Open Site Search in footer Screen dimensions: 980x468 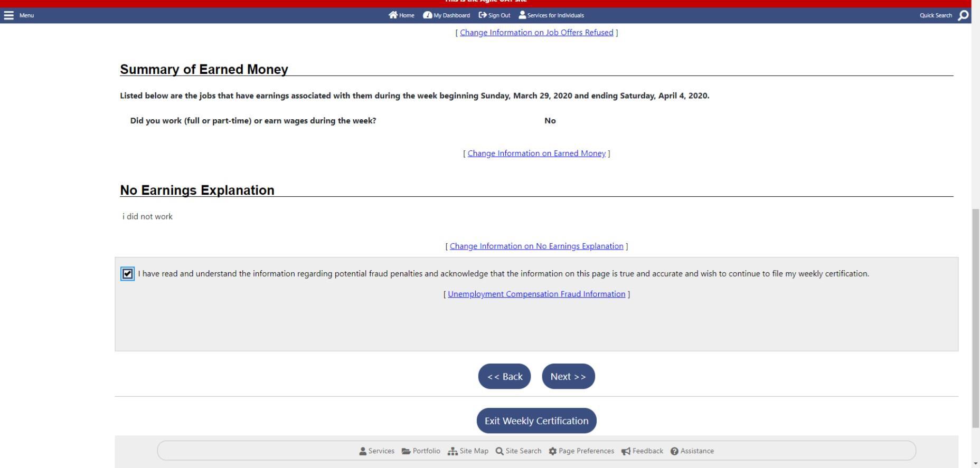point(519,451)
